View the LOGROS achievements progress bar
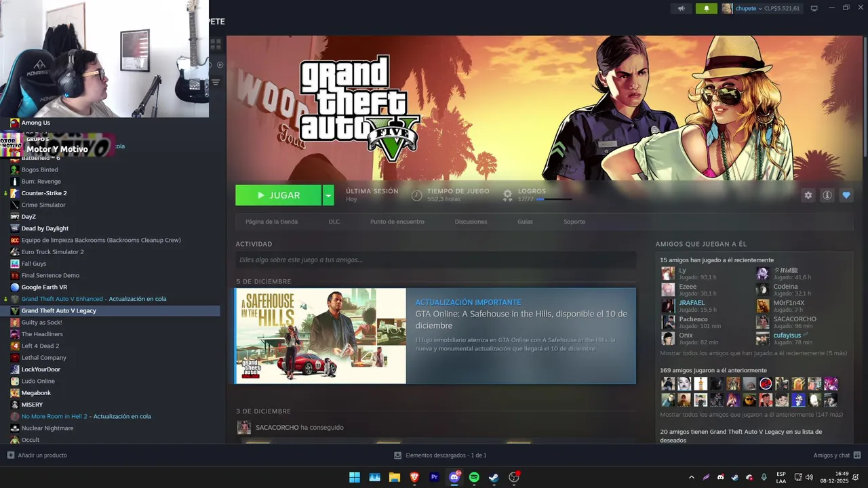868x488 pixels. pyautogui.click(x=554, y=199)
